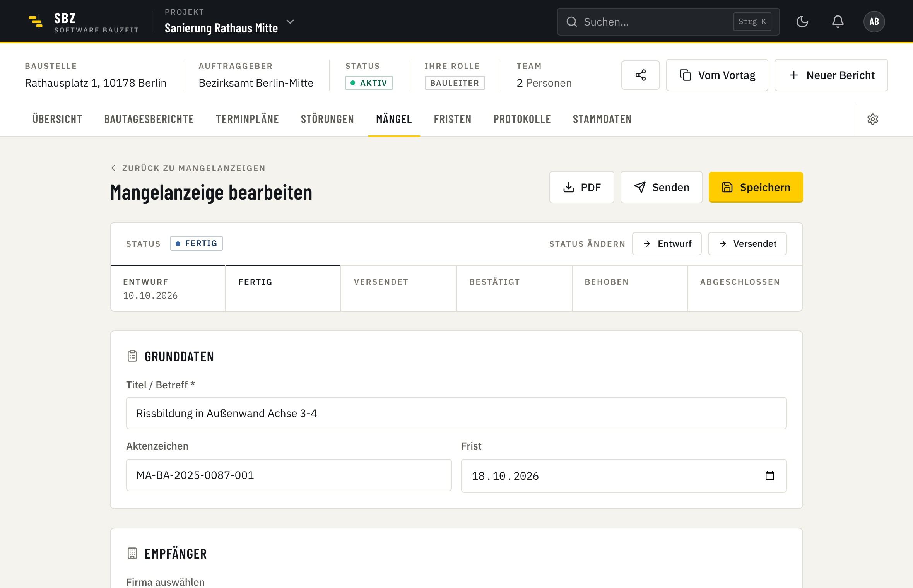
Task: Switch to Bautagesberichte tab
Action: click(149, 119)
